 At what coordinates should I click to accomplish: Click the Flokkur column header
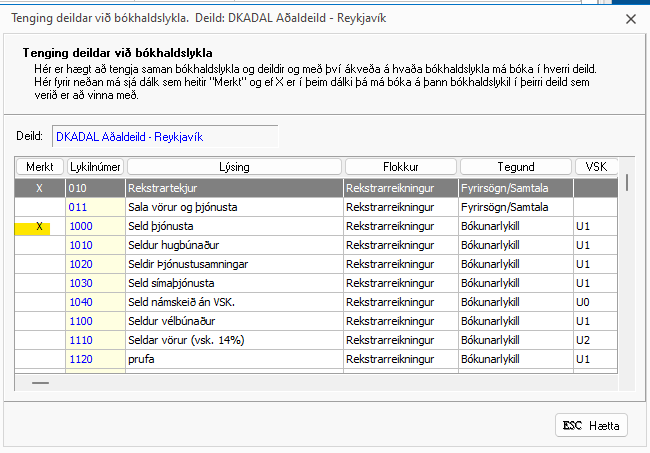tap(400, 167)
